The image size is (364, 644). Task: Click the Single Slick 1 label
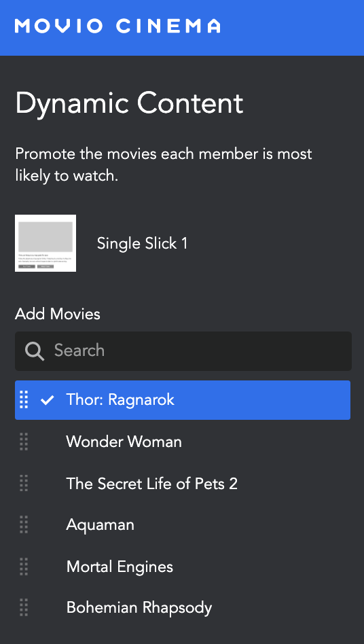(x=143, y=244)
